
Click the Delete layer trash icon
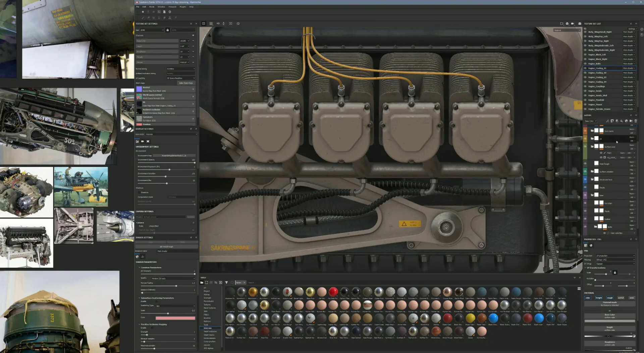click(x=636, y=121)
